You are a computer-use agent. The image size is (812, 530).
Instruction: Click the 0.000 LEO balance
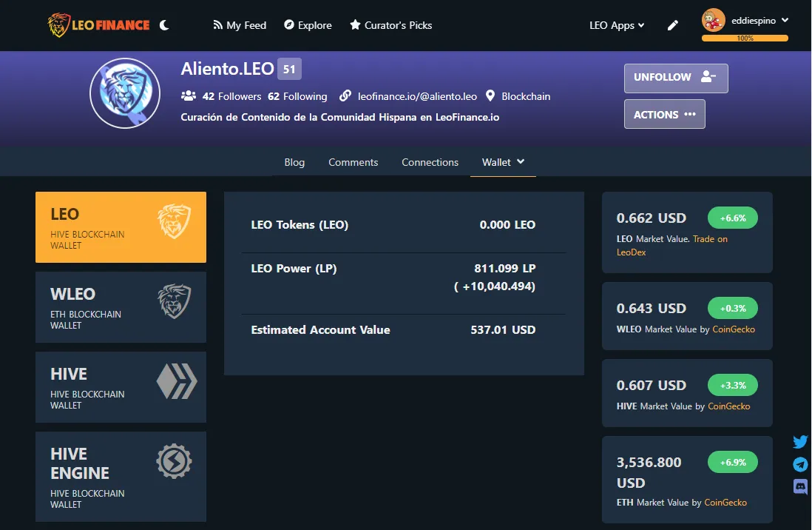click(507, 224)
